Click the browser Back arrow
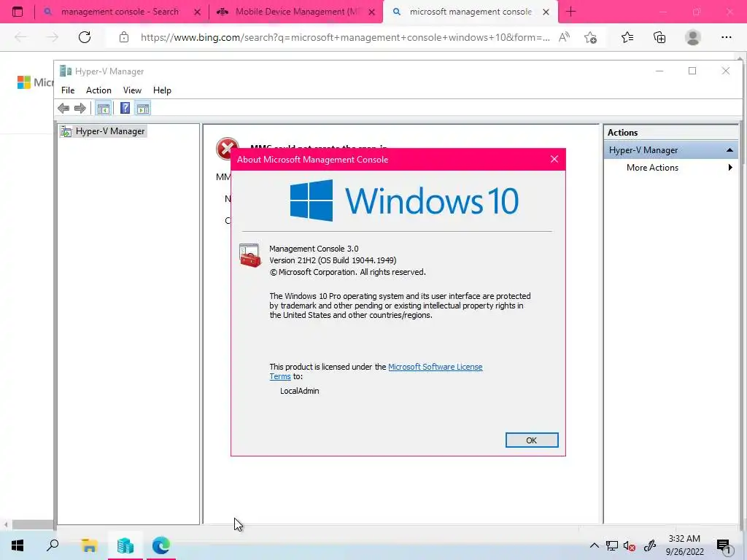The image size is (747, 560). click(20, 37)
